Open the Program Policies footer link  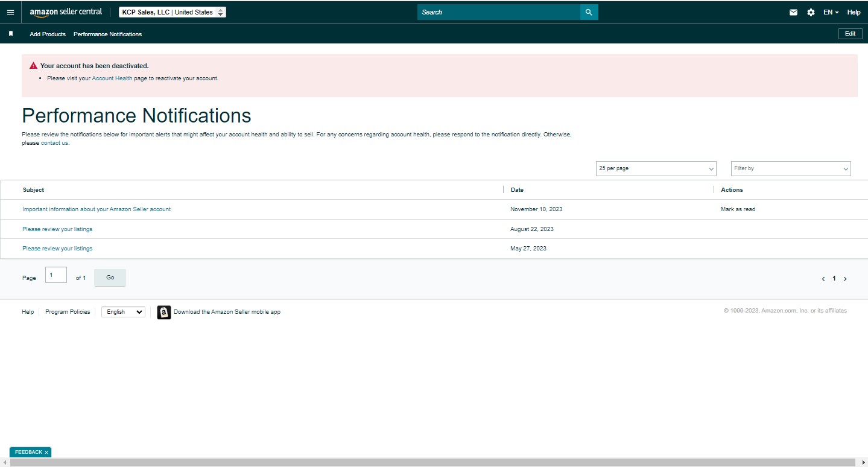68,312
